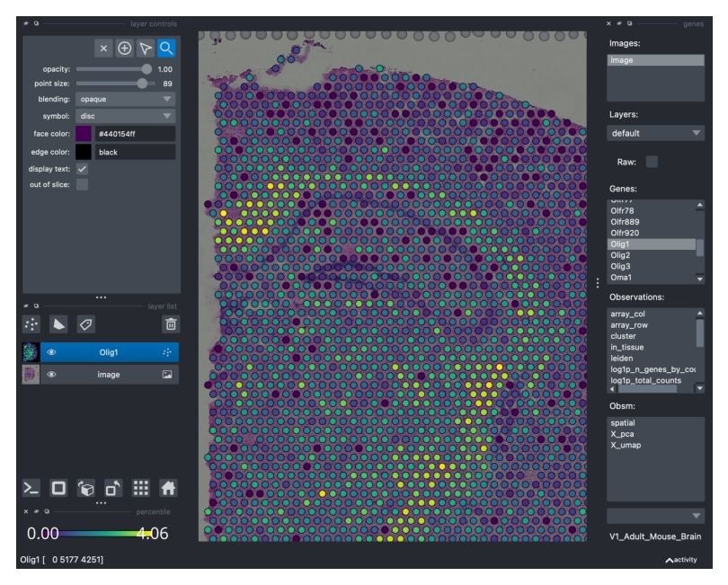Open the blending mode dropdown
Image resolution: width=728 pixels, height=585 pixels.
[x=125, y=99]
